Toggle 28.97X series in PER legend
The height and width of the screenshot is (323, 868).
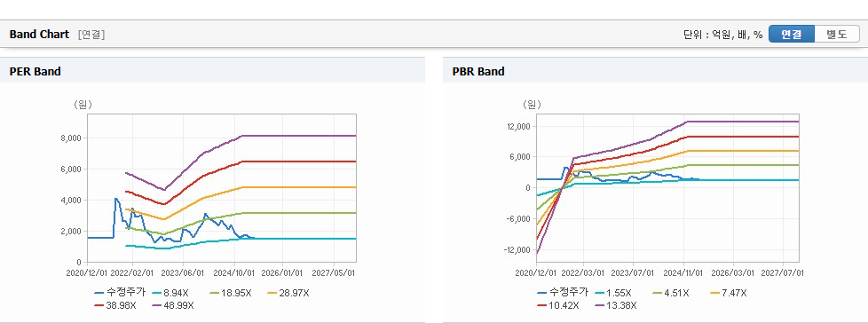288,293
